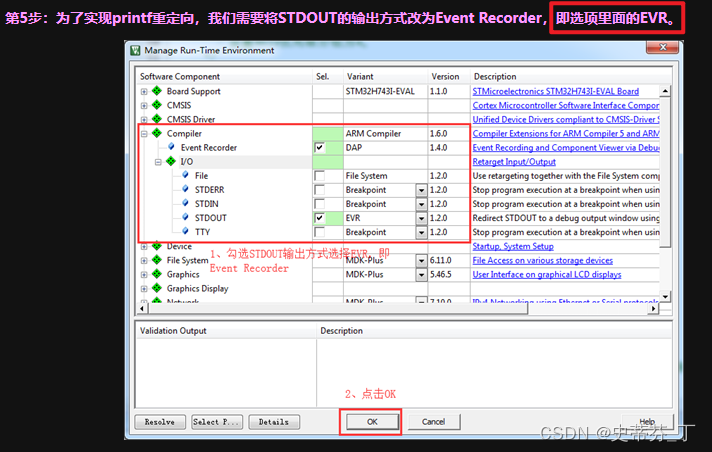Enable the TTY checkbox

click(x=320, y=232)
